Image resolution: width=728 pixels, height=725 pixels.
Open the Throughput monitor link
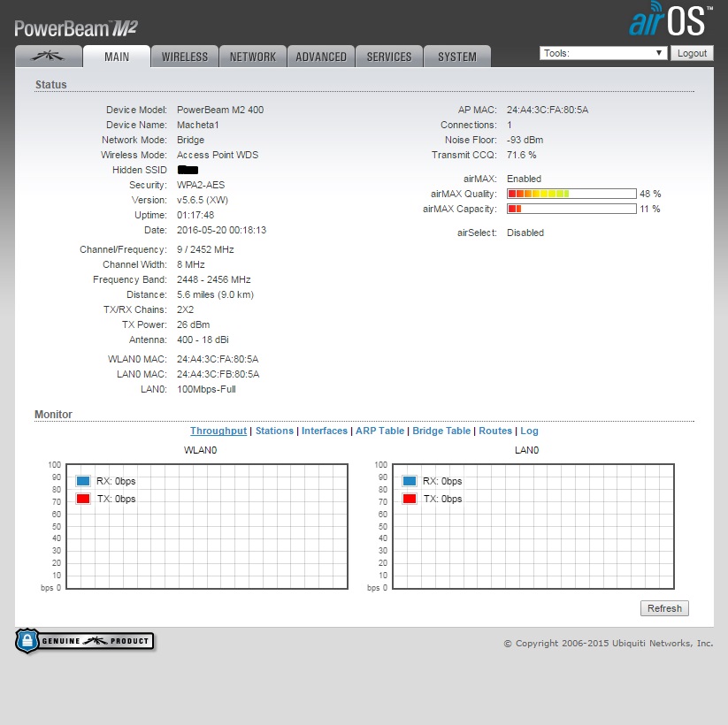(x=218, y=431)
